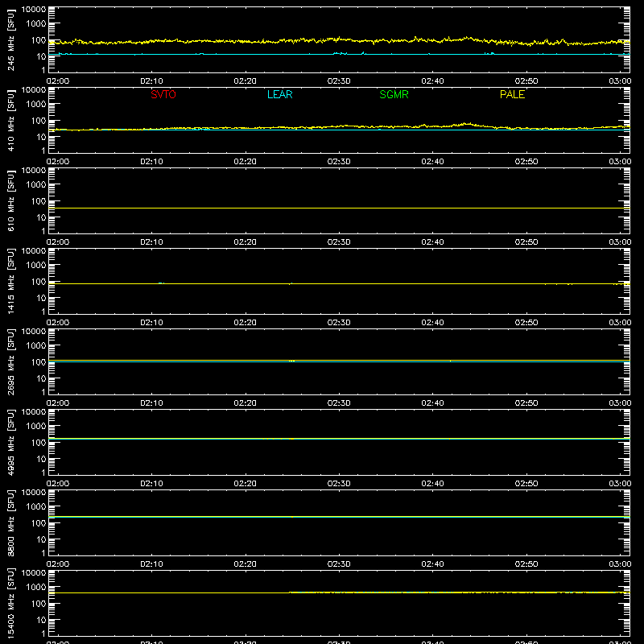Click 02:20 label under the 2695 MHz plot
Image resolution: width=644 pixels, height=644 pixels.
pos(246,403)
